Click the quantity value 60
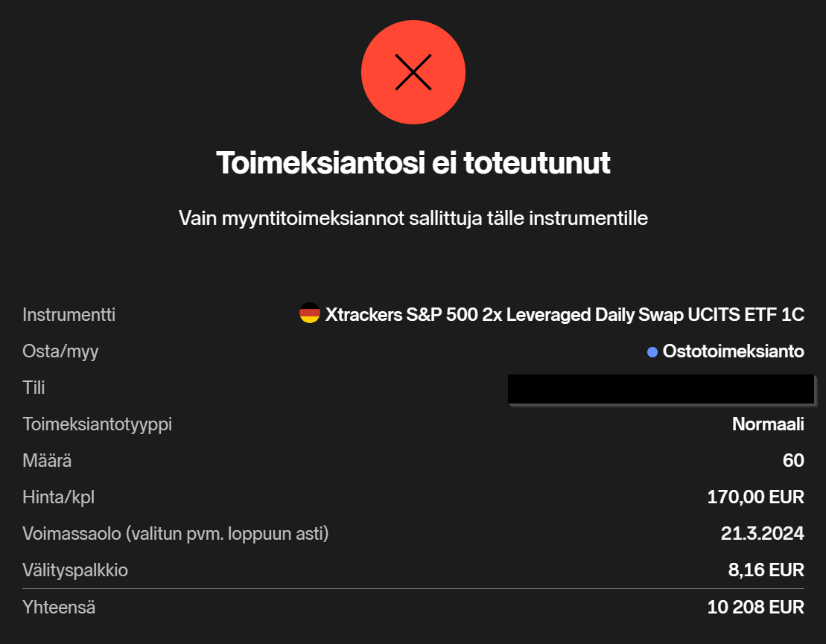 pyautogui.click(x=793, y=461)
